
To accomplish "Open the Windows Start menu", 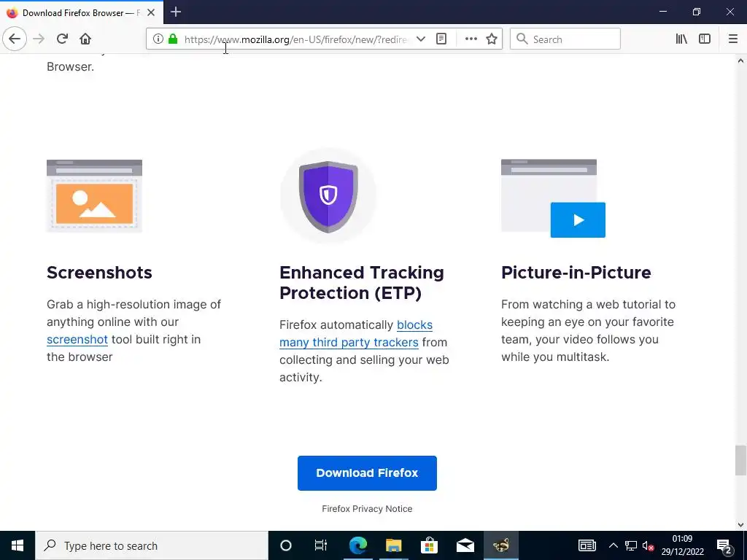I will click(18, 545).
